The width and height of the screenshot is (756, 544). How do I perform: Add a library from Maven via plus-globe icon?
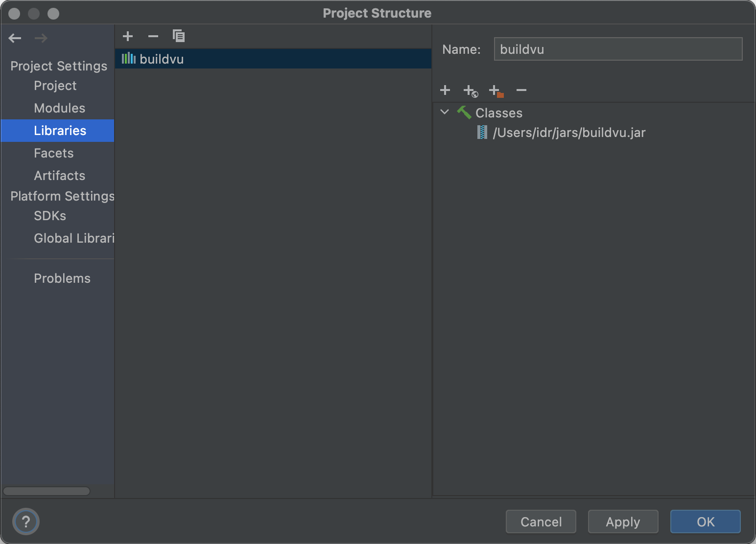470,90
